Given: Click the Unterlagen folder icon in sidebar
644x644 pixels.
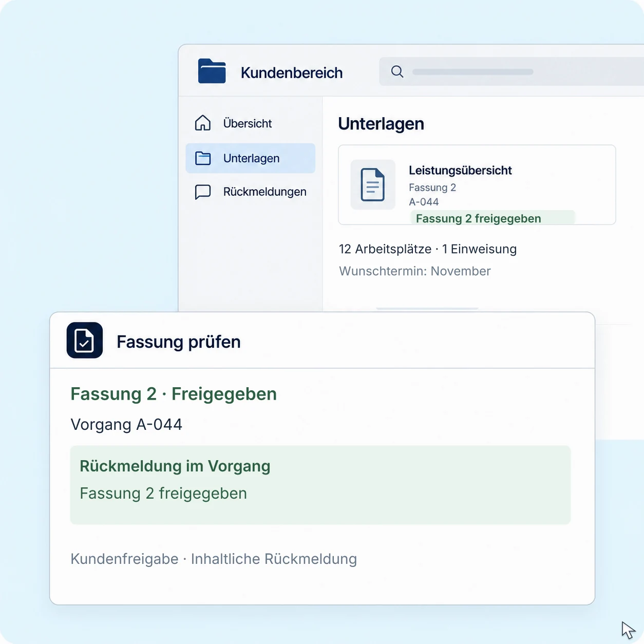Looking at the screenshot, I should [x=203, y=158].
